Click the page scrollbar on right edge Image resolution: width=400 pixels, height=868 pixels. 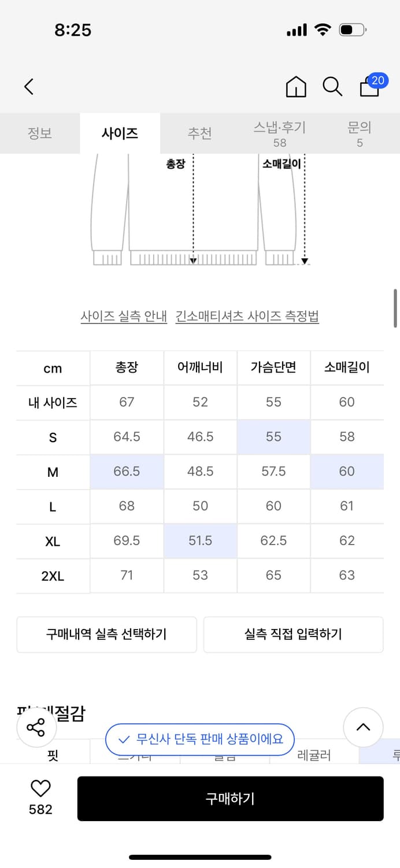[x=395, y=308]
